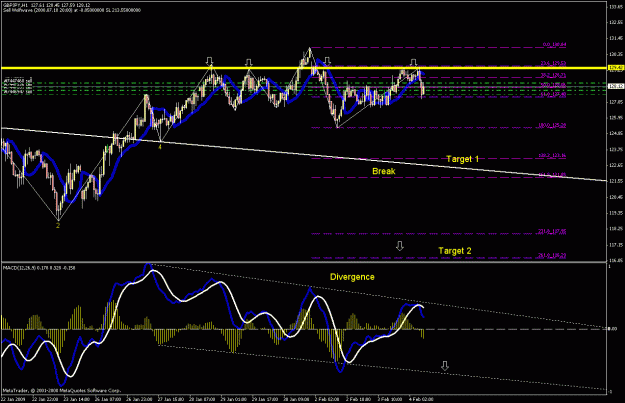Click the white current price tag 128.12
This screenshot has width=625, height=403.
click(615, 86)
